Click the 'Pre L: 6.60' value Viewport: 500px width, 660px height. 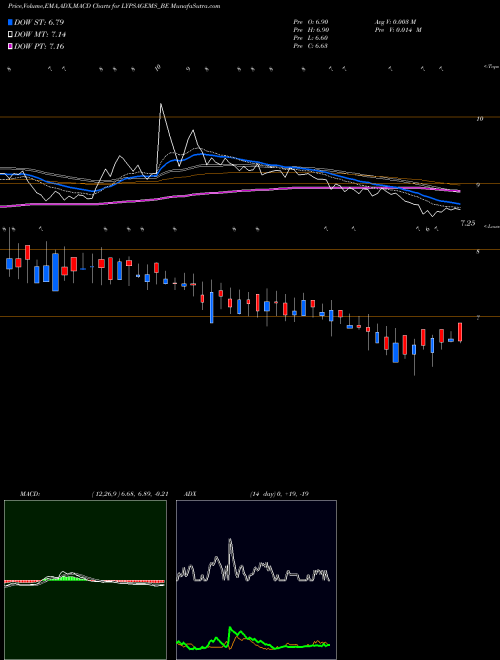click(x=311, y=38)
